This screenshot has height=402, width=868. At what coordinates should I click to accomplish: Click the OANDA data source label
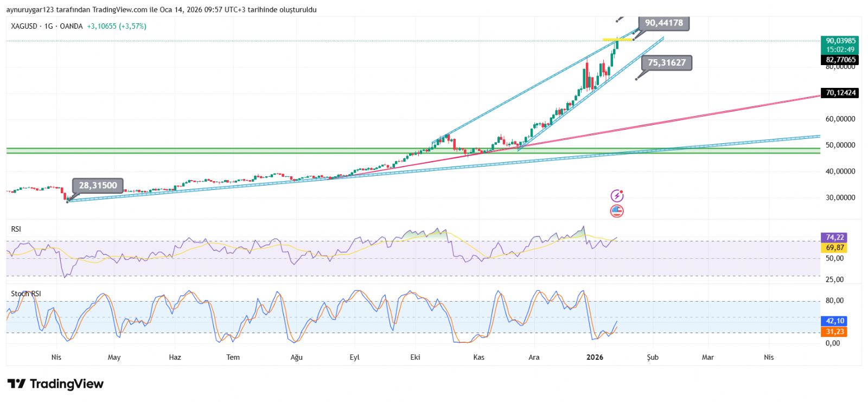click(x=71, y=26)
